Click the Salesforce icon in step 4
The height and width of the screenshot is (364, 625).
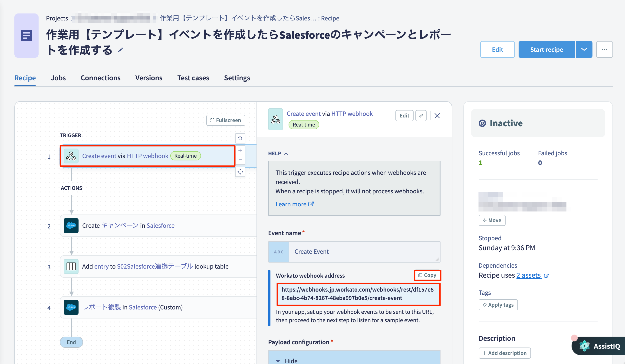(x=71, y=307)
